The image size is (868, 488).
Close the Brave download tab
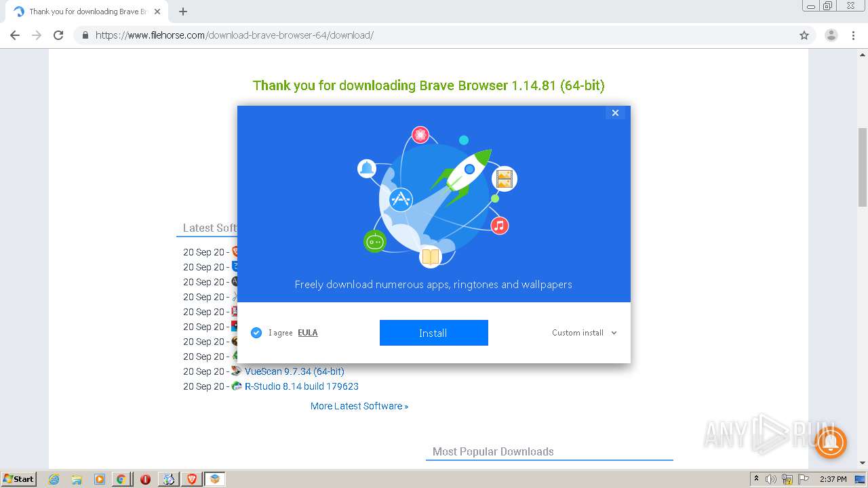[157, 12]
